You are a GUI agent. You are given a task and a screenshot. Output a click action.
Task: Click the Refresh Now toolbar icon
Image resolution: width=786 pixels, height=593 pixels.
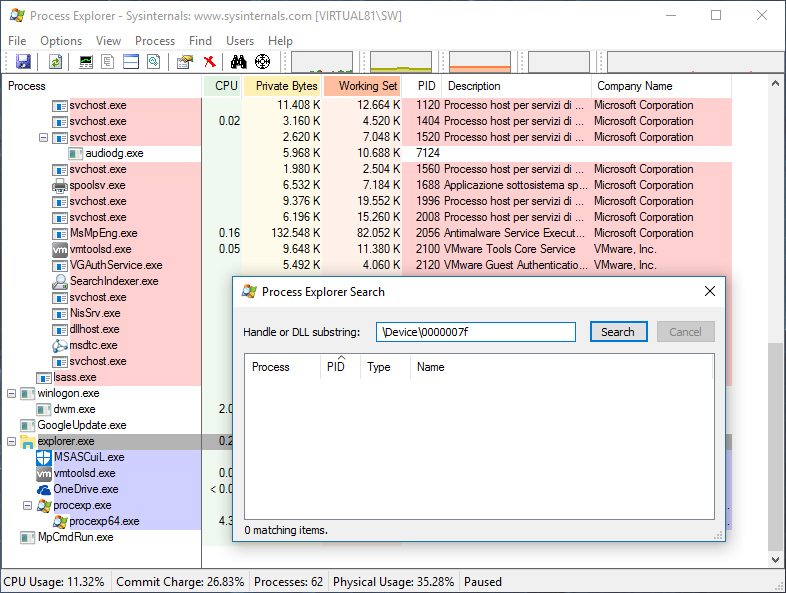coord(55,62)
